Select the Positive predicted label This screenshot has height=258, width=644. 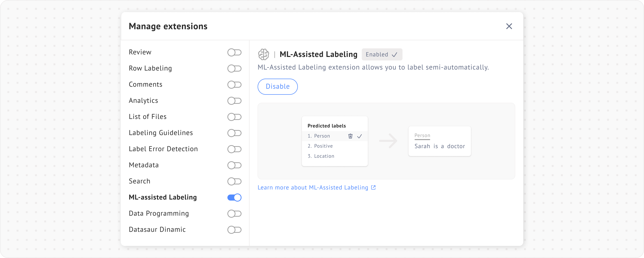coord(323,146)
